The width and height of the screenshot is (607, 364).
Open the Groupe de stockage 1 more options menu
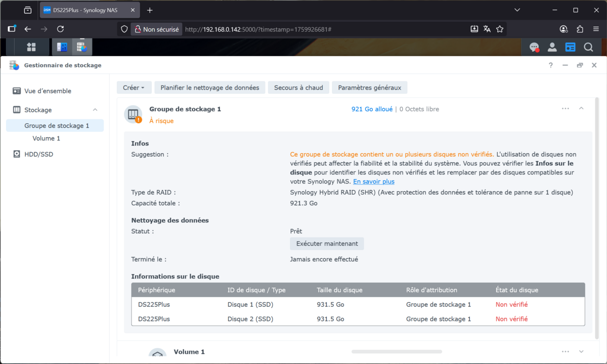[x=565, y=108]
